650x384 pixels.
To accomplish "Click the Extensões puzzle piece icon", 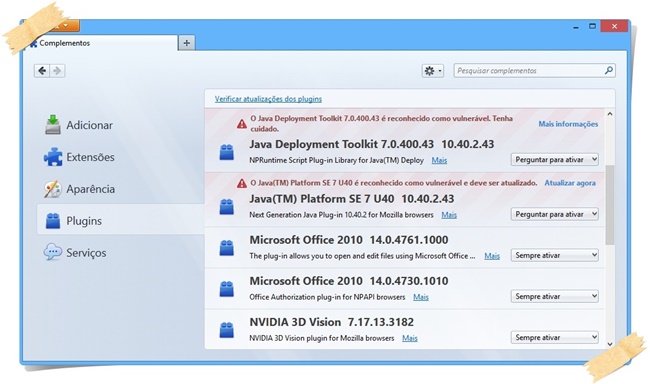I will click(53, 157).
